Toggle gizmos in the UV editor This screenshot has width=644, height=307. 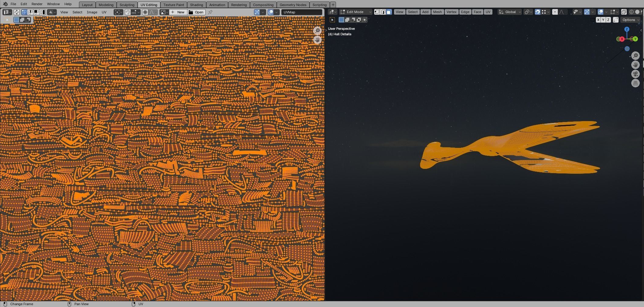257,12
